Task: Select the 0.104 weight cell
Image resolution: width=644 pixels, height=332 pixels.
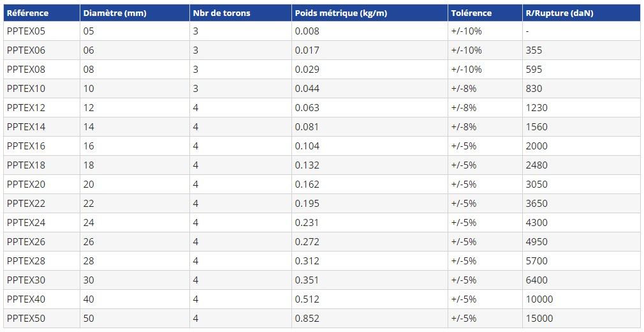Action: [x=307, y=146]
